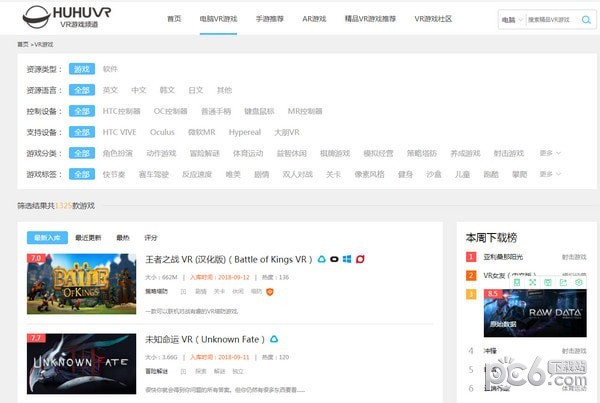Image resolution: width=600 pixels, height=403 pixels.
Task: Filter game category by 体育运动
Action: [248, 153]
